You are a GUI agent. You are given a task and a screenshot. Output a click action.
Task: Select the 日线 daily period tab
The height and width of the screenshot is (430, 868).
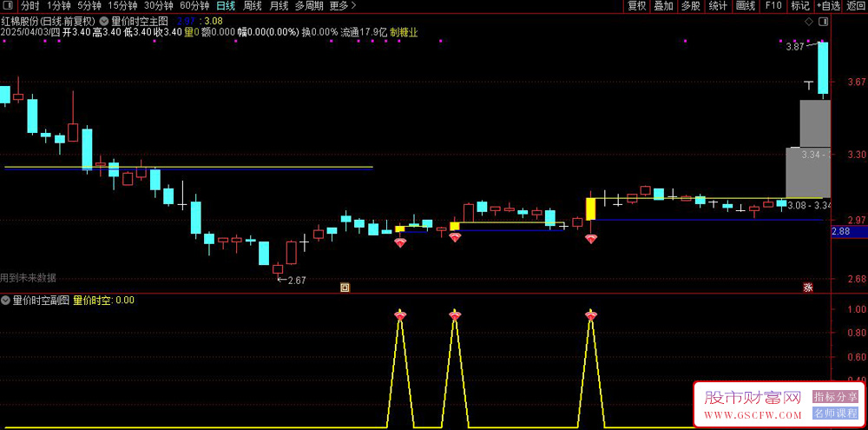(226, 6)
